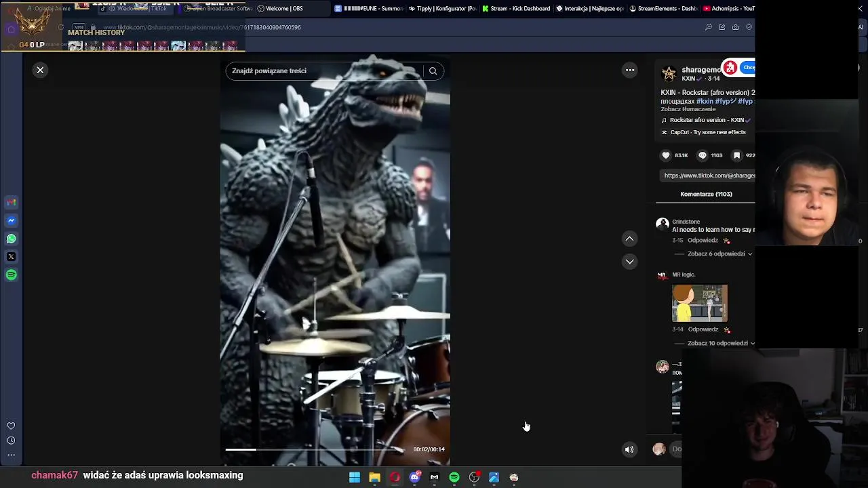This screenshot has height=488, width=868.
Task: Switch to Stream - Kick Dashboard tab
Action: pos(516,9)
